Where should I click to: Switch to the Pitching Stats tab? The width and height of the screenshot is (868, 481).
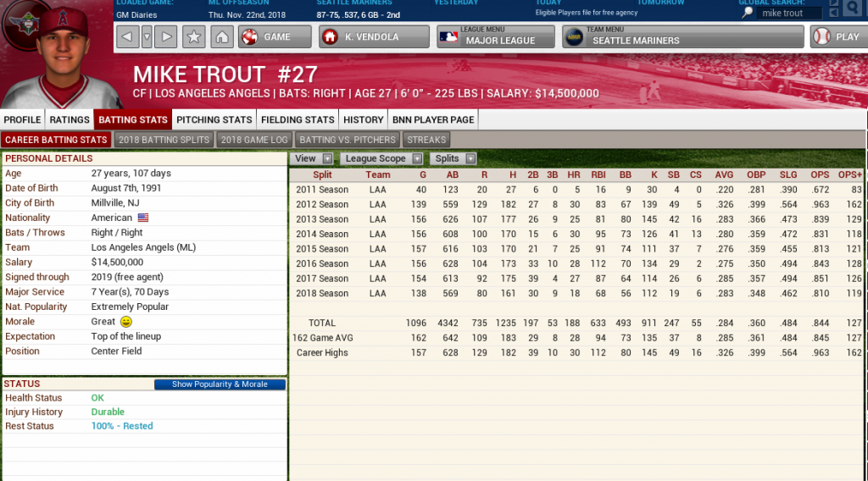(x=214, y=119)
